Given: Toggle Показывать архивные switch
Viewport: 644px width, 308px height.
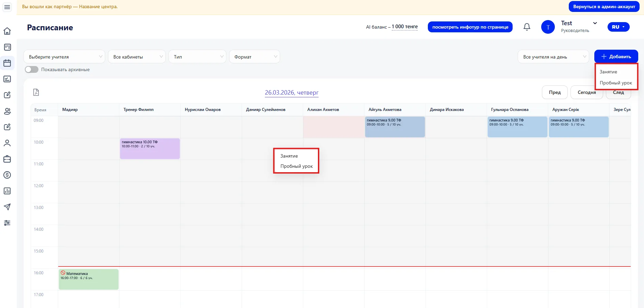Looking at the screenshot, I should tap(32, 69).
